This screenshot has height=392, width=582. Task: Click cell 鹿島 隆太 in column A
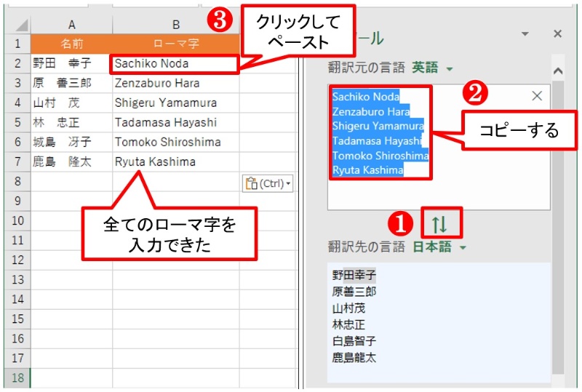coord(71,162)
